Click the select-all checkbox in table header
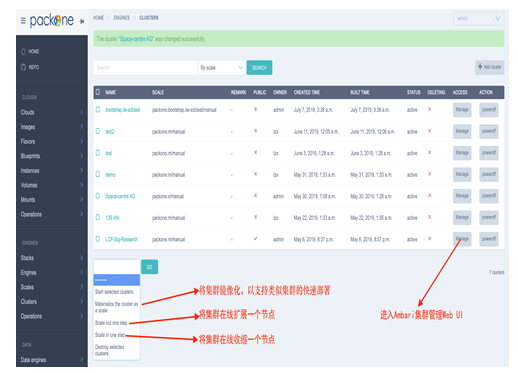The width and height of the screenshot is (518, 373). pyautogui.click(x=98, y=92)
